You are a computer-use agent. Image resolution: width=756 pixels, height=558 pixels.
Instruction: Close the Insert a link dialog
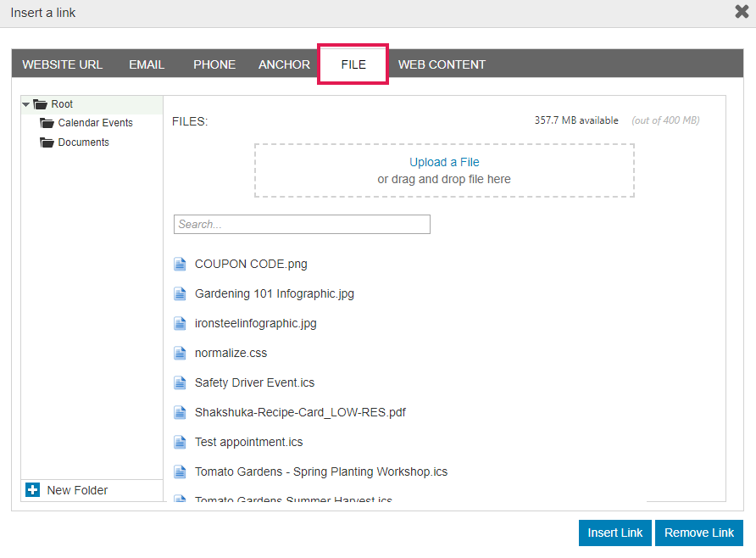coord(742,12)
